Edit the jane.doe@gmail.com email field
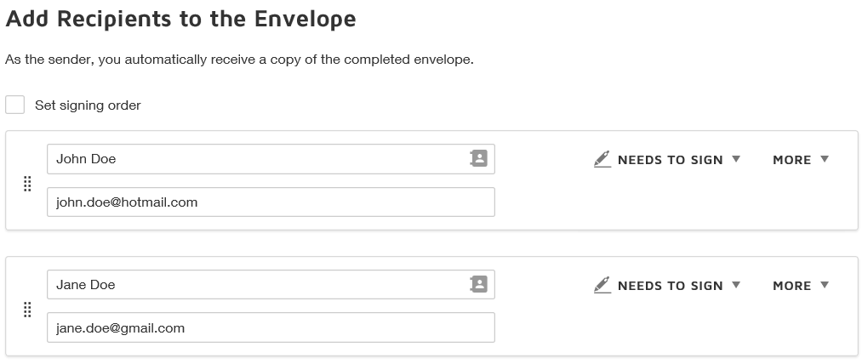Screen dimensions: 868x364 271,328
